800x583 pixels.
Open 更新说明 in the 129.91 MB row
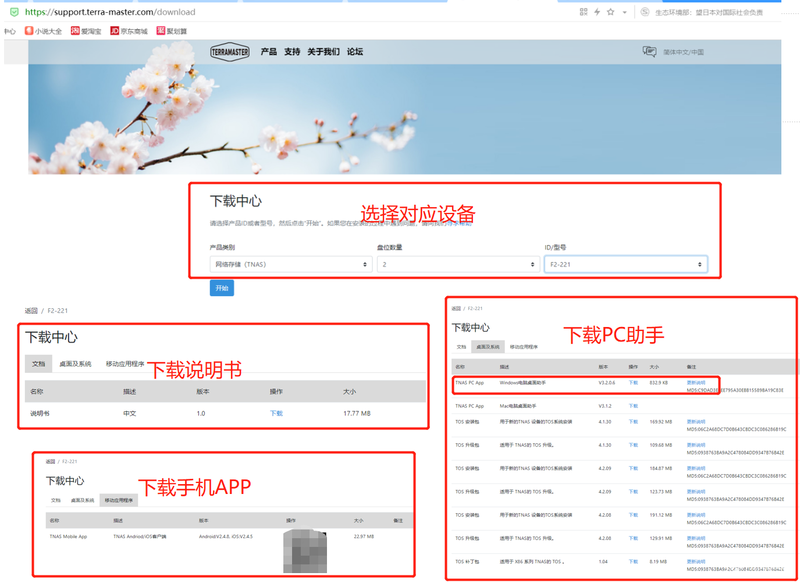pos(696,538)
